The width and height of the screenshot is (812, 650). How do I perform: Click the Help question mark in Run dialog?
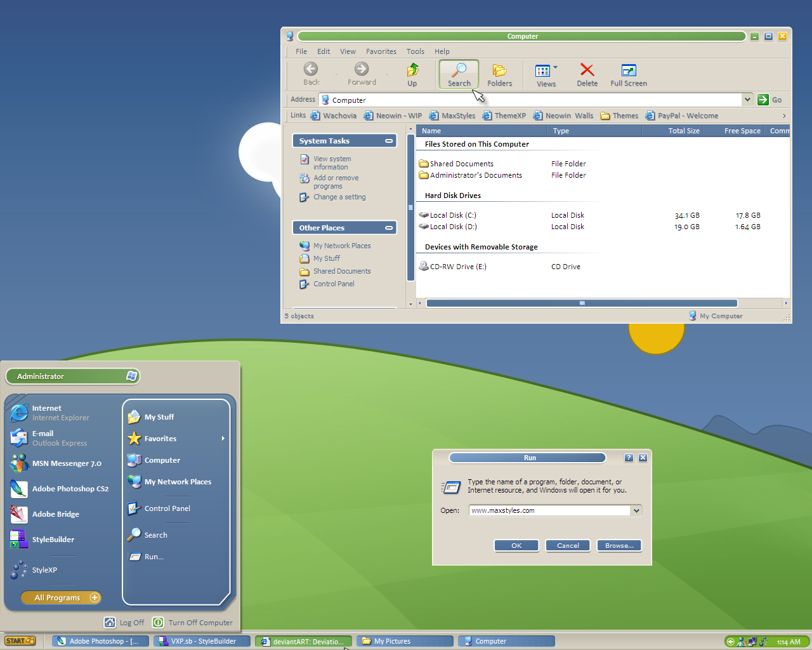pyautogui.click(x=629, y=458)
